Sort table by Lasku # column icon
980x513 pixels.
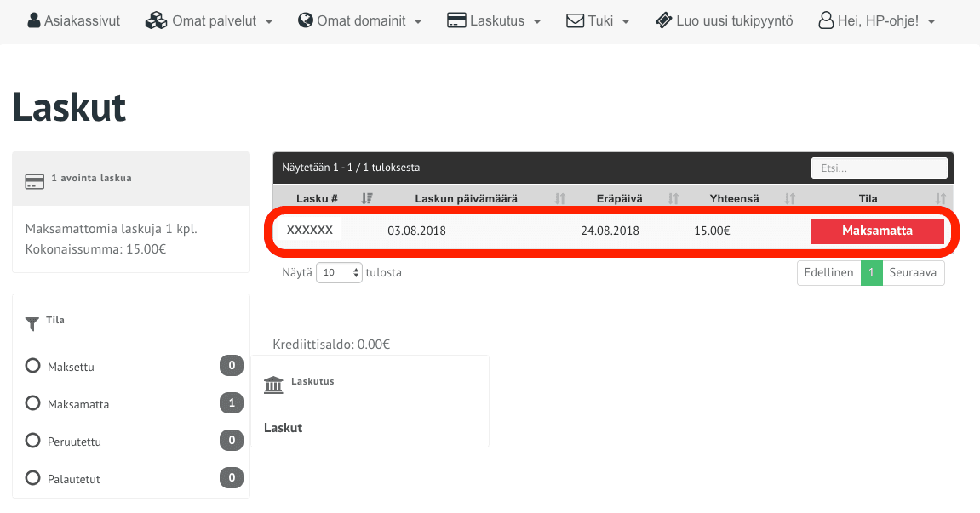point(367,198)
